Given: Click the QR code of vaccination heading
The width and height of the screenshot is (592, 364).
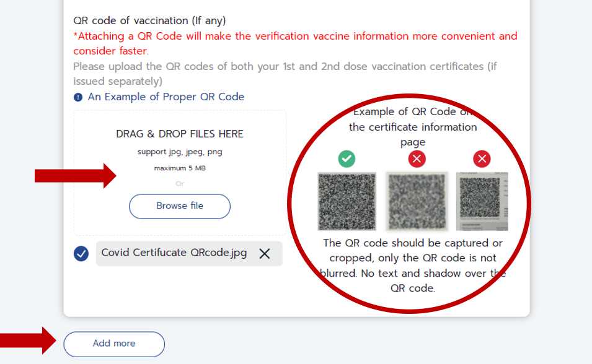Looking at the screenshot, I should 149,21.
